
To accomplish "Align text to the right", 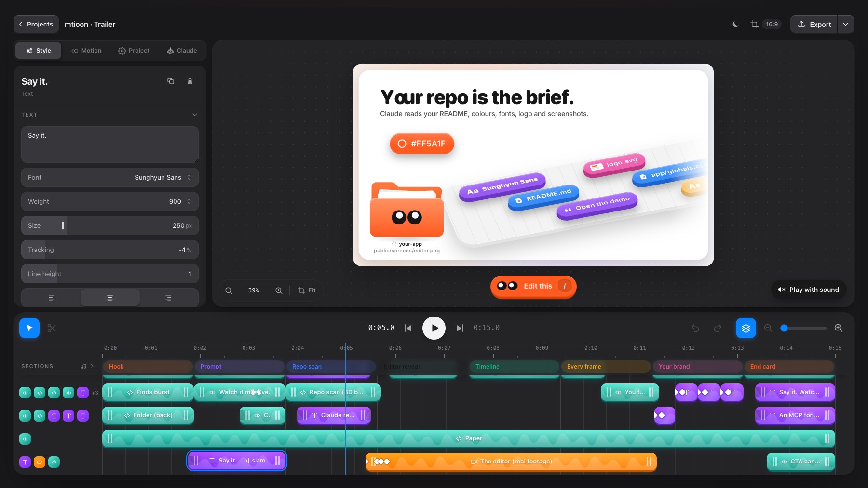I will 168,298.
